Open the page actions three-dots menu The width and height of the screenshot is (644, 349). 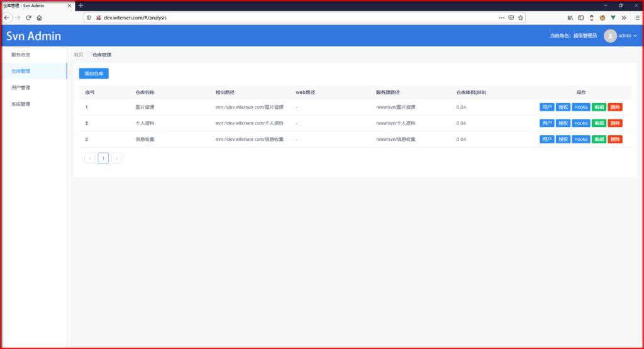(x=501, y=18)
